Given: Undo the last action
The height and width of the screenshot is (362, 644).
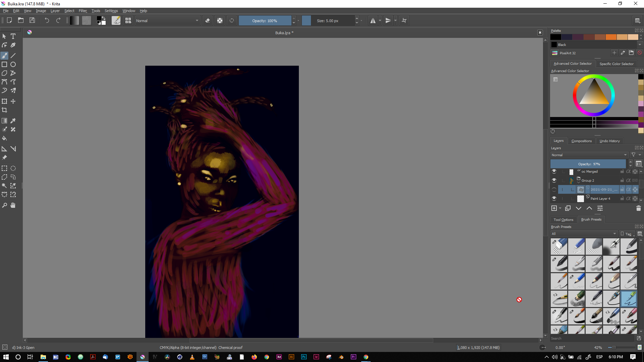Looking at the screenshot, I should point(47,20).
